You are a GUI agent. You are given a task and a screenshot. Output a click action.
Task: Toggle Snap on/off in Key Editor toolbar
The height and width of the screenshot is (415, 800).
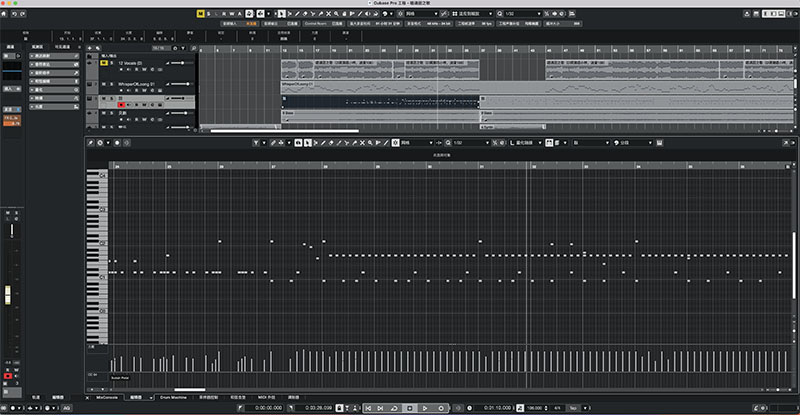[394, 143]
